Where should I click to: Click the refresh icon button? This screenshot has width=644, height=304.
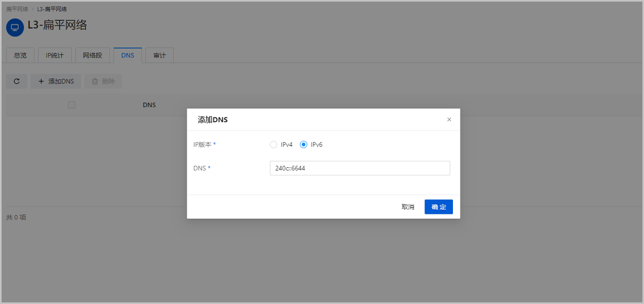tap(17, 81)
